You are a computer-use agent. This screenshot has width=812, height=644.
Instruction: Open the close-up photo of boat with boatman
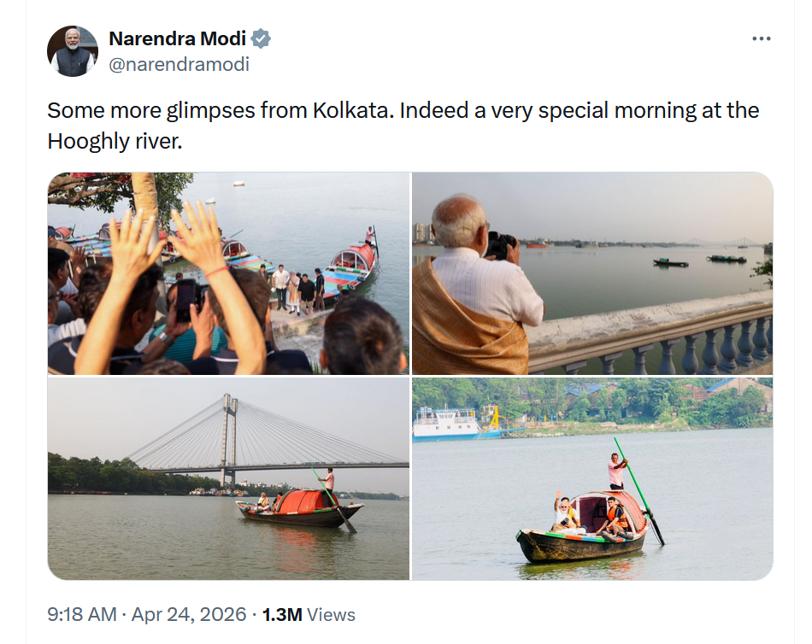592,478
